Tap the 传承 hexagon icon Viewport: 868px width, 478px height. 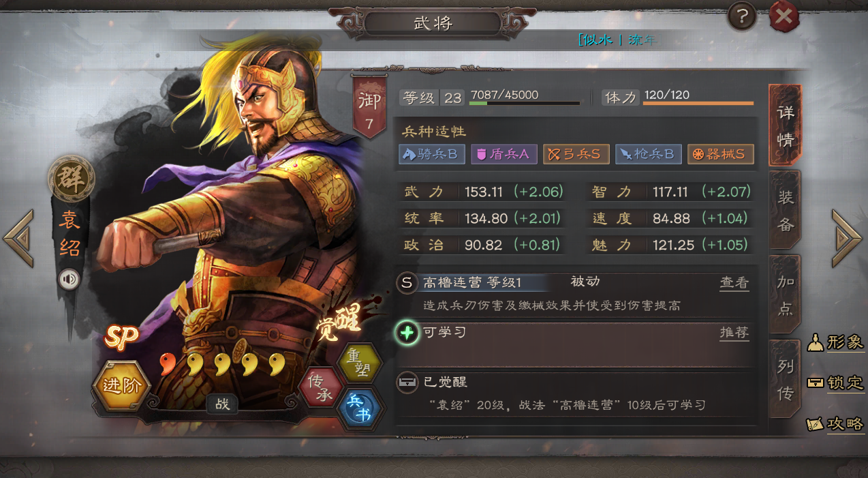click(321, 386)
